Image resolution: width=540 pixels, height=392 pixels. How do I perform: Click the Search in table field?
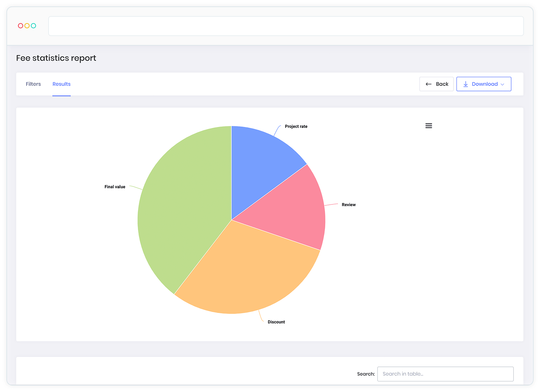click(x=445, y=374)
